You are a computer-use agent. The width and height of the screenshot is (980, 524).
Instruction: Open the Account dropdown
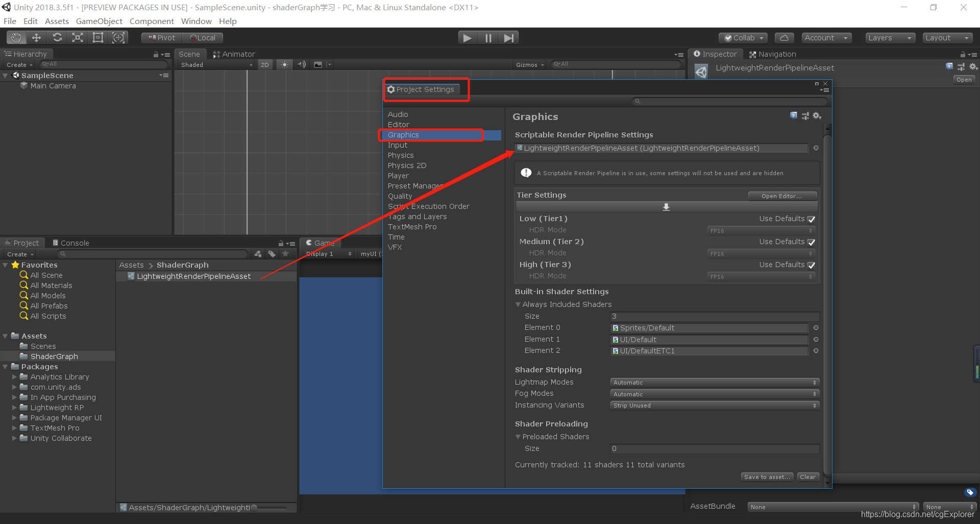click(826, 38)
